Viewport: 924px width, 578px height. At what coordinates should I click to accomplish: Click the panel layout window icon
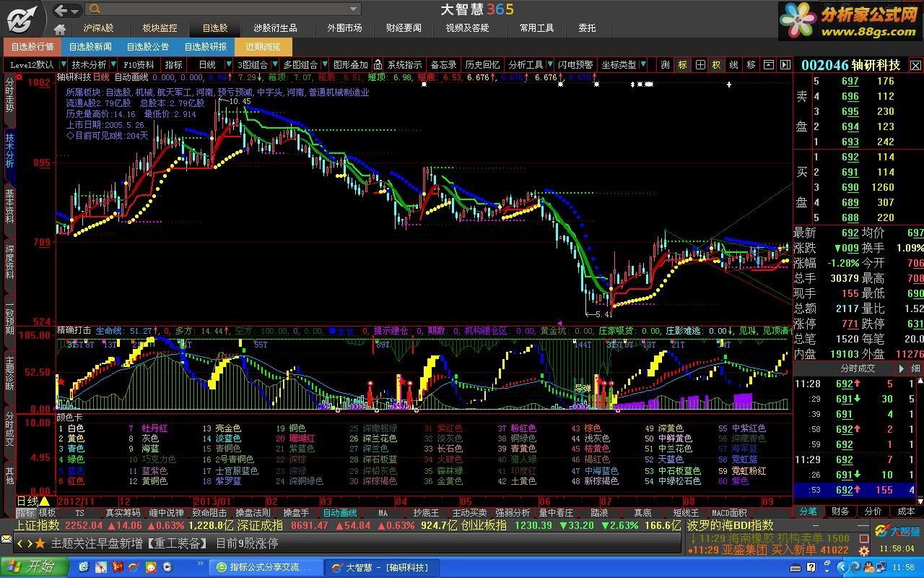coord(768,64)
